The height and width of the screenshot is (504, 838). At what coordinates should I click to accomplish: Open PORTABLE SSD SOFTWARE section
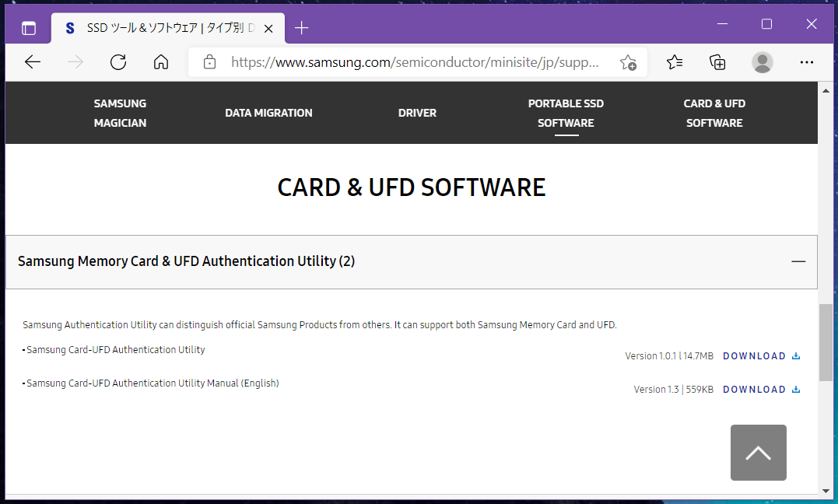click(x=566, y=113)
